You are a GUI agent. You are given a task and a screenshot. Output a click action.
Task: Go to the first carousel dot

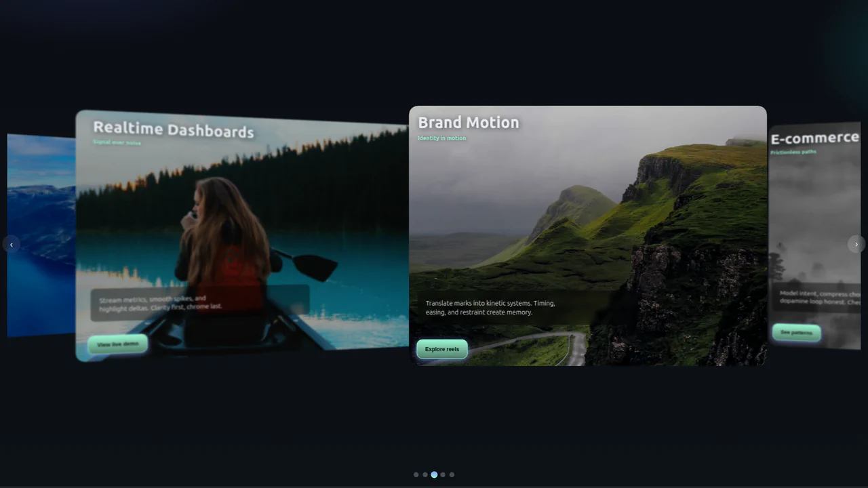point(416,474)
